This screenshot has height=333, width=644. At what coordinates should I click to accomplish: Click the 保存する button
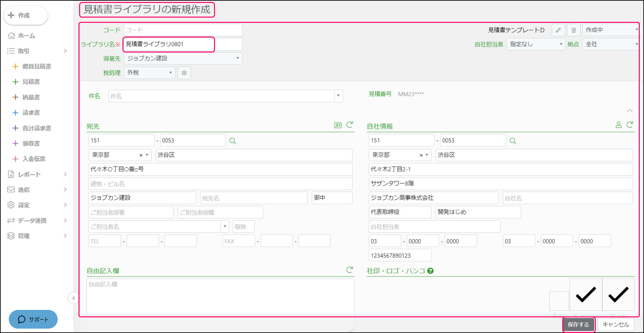pos(578,325)
